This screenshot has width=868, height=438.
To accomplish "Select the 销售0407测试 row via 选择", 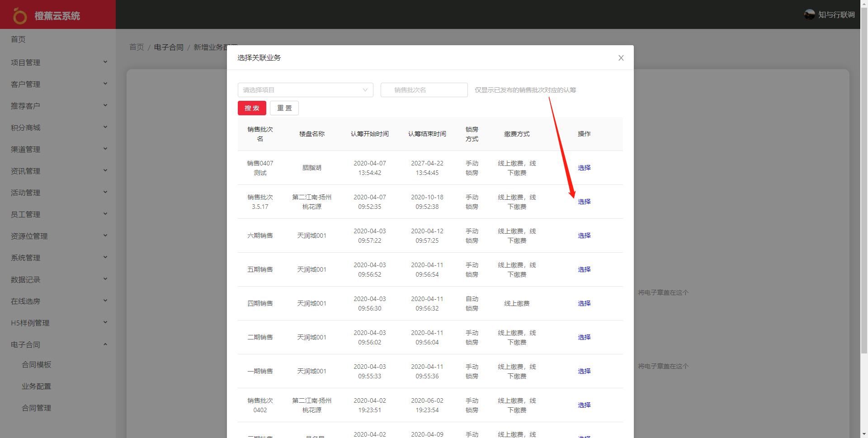I will coord(584,168).
